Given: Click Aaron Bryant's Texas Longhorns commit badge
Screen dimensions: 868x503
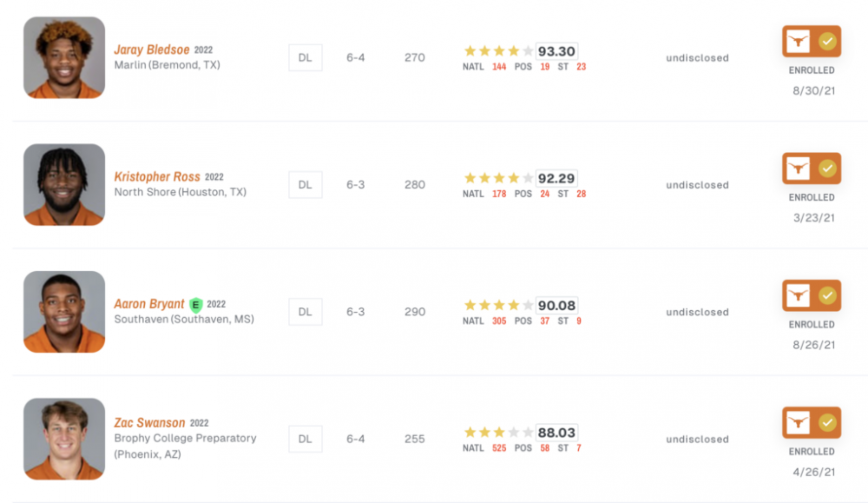Looking at the screenshot, I should (812, 295).
